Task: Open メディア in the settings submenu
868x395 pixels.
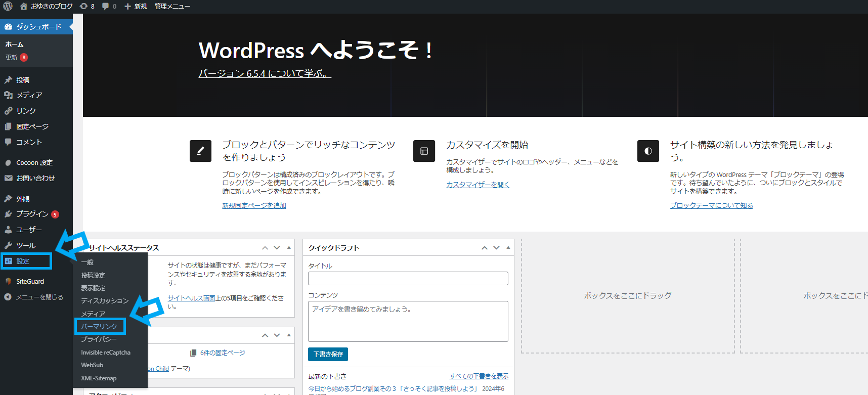Action: (x=93, y=314)
